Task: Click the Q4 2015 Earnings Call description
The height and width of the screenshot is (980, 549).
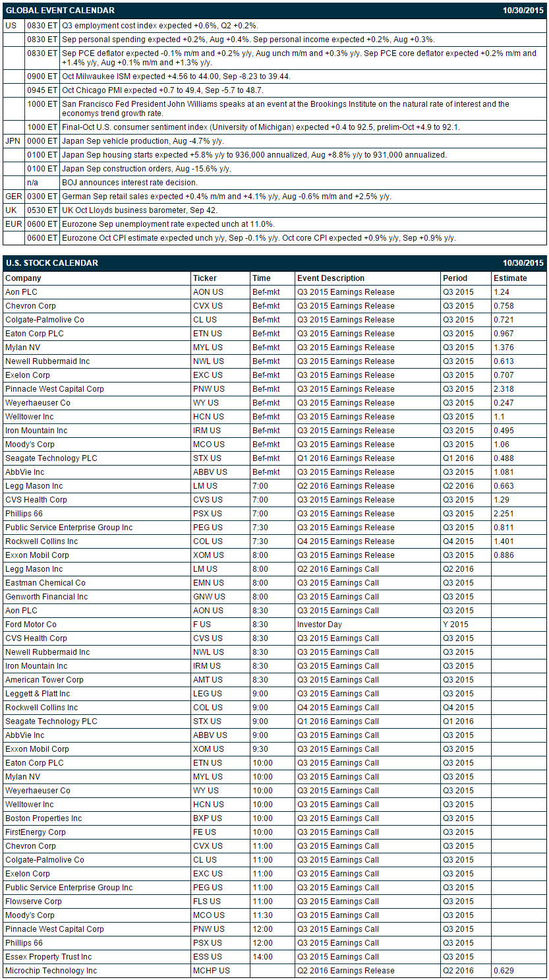Action: coord(338,708)
